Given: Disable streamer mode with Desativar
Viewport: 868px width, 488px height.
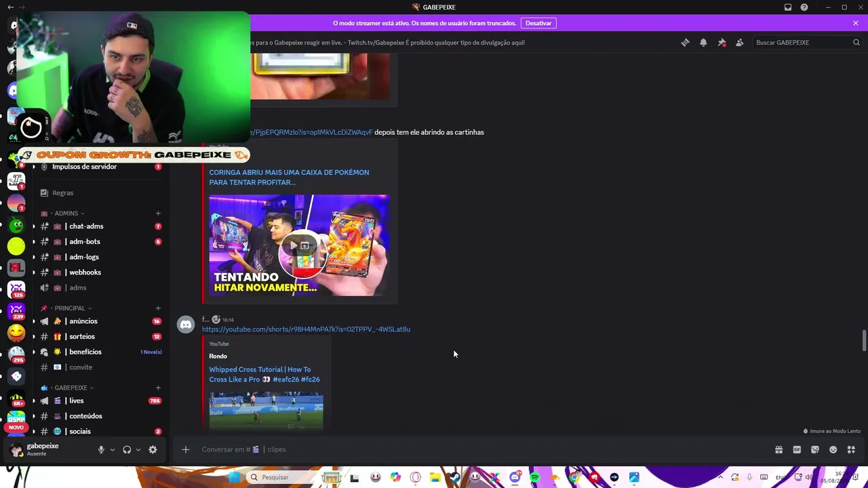Looking at the screenshot, I should [x=538, y=23].
